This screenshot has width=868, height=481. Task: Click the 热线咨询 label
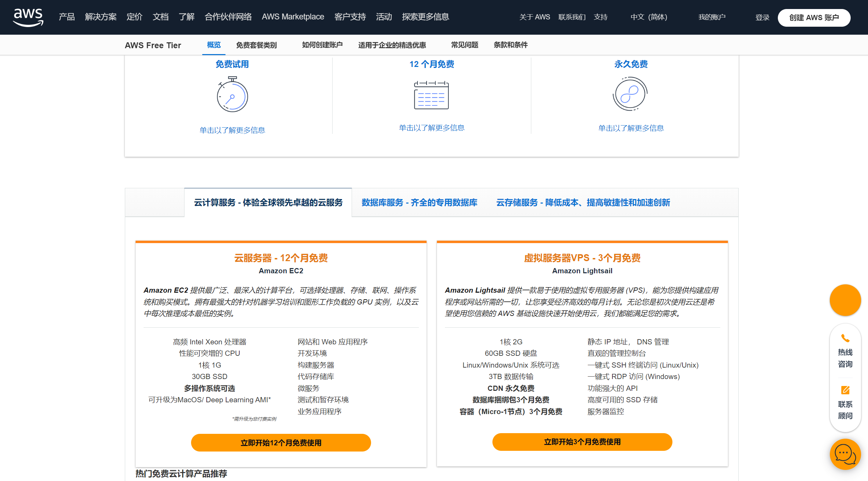click(x=845, y=358)
